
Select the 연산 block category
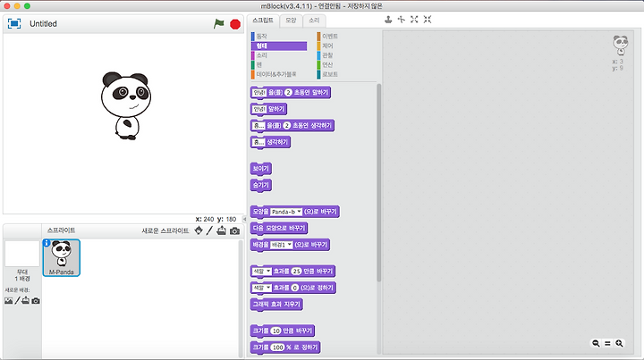345,65
